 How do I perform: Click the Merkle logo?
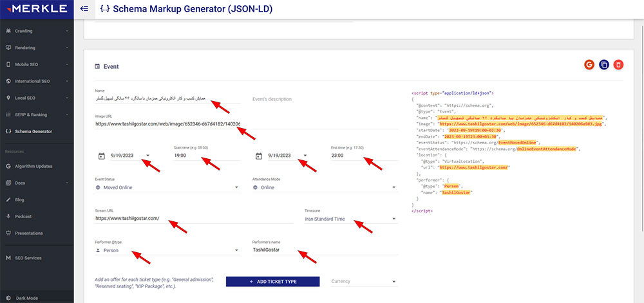coord(36,8)
